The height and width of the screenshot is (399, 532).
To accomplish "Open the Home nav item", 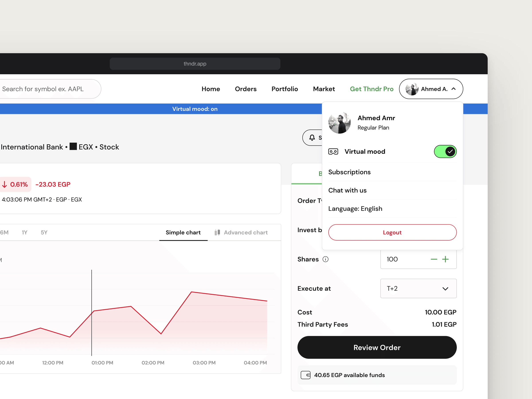I will coord(211,89).
